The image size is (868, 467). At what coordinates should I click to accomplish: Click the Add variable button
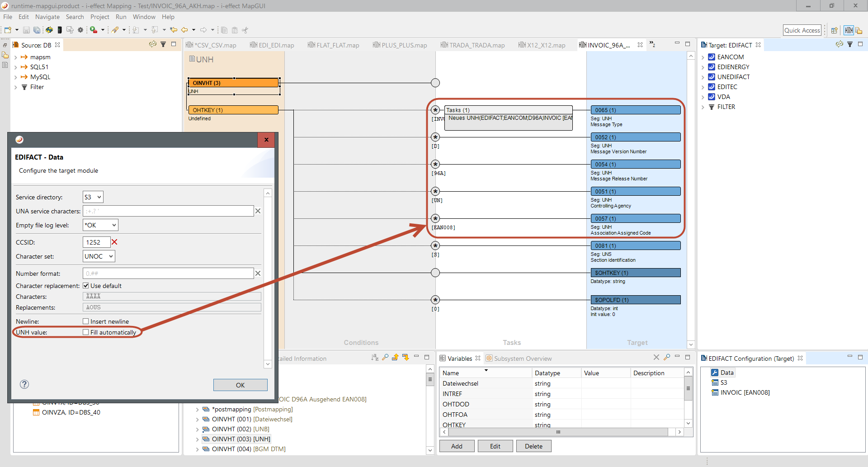457,446
